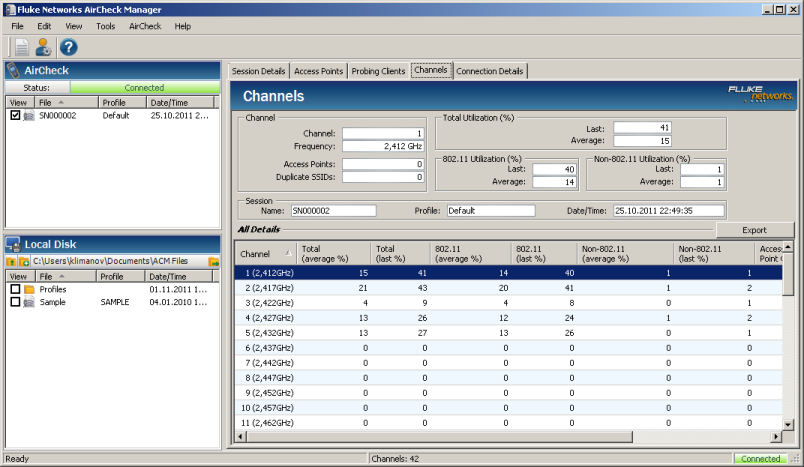
Task: Click table vertical scrollbar up arrow
Action: click(x=788, y=247)
